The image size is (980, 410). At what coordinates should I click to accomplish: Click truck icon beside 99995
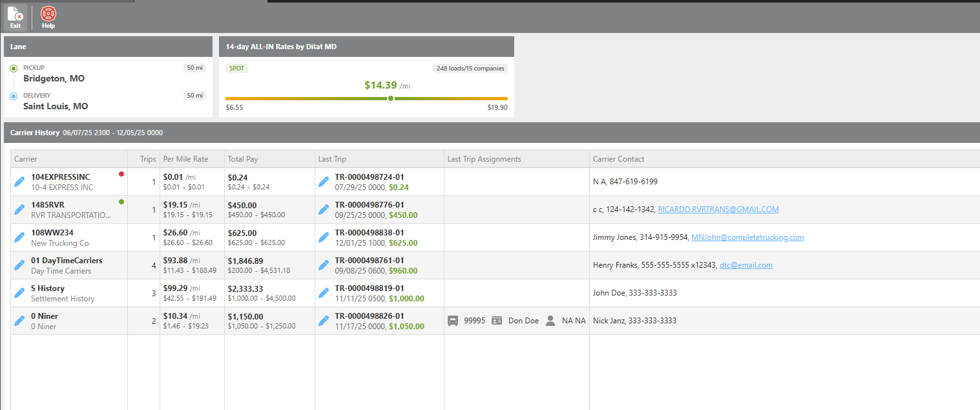pos(454,321)
